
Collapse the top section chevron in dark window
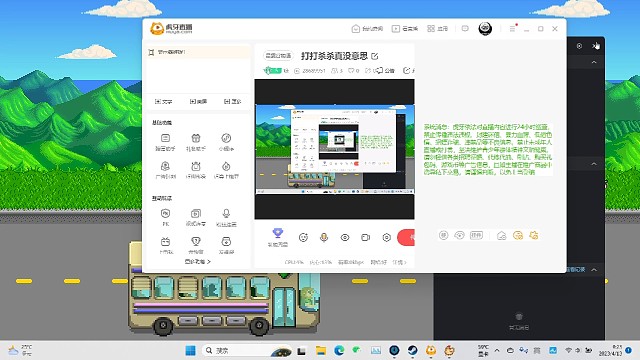594,62
